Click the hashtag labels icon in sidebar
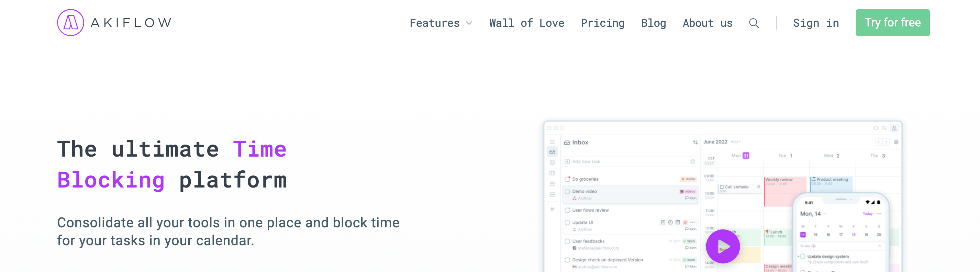980x272 pixels. pos(552,209)
